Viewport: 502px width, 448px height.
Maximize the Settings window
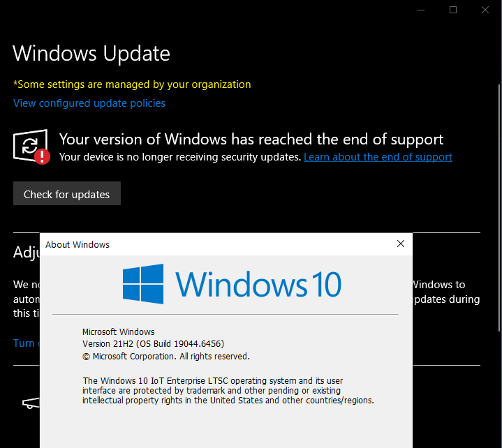(453, 10)
